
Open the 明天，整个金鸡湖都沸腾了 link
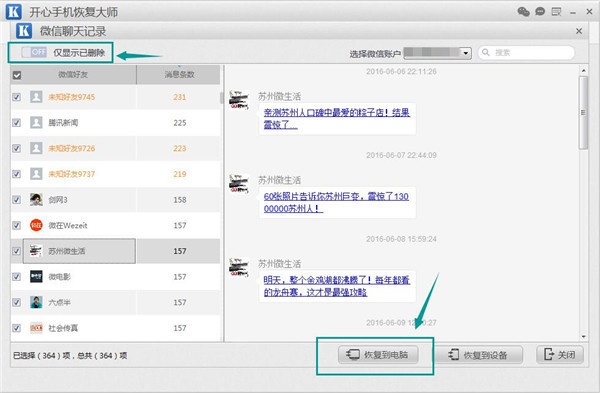point(337,286)
